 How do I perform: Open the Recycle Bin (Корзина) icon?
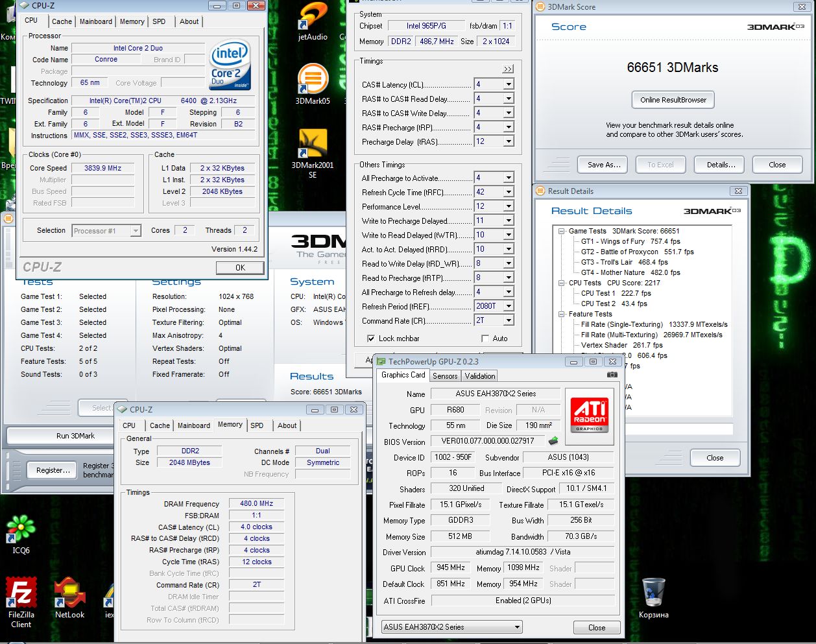653,598
